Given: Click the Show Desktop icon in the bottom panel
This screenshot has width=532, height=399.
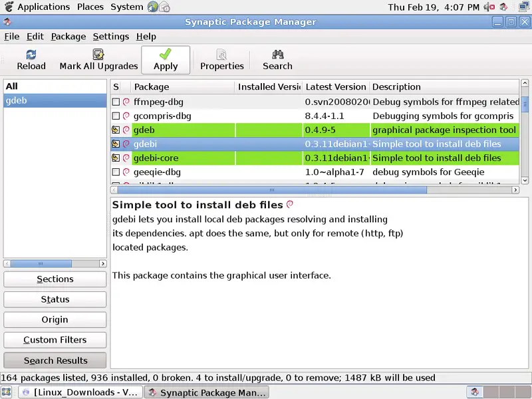Looking at the screenshot, I should pyautogui.click(x=7, y=392).
